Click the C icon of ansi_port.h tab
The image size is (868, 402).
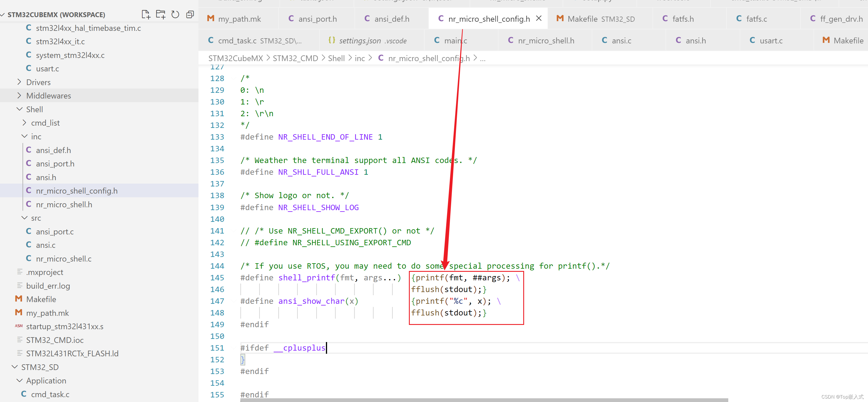click(291, 19)
